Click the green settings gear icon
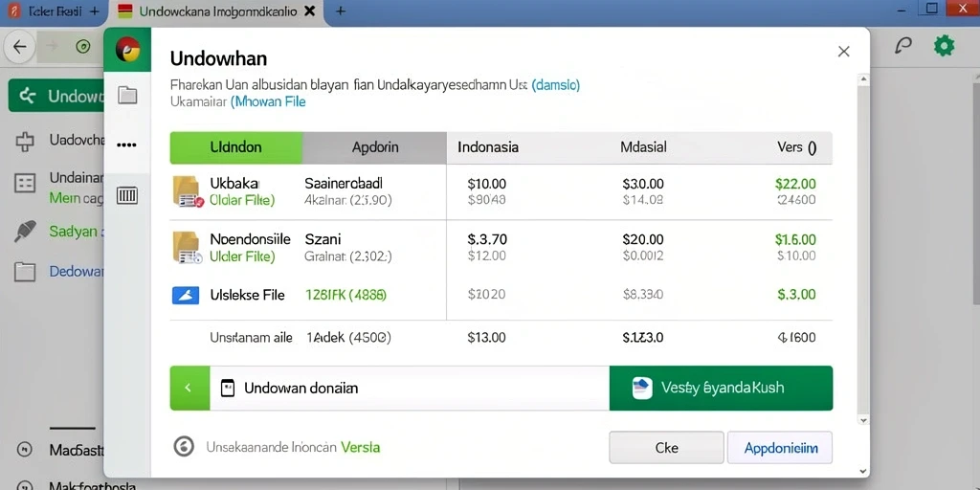 [x=944, y=46]
